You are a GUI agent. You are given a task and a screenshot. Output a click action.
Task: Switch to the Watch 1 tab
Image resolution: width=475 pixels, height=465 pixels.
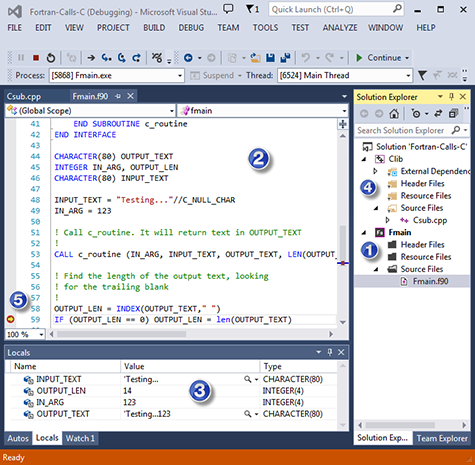(x=80, y=438)
